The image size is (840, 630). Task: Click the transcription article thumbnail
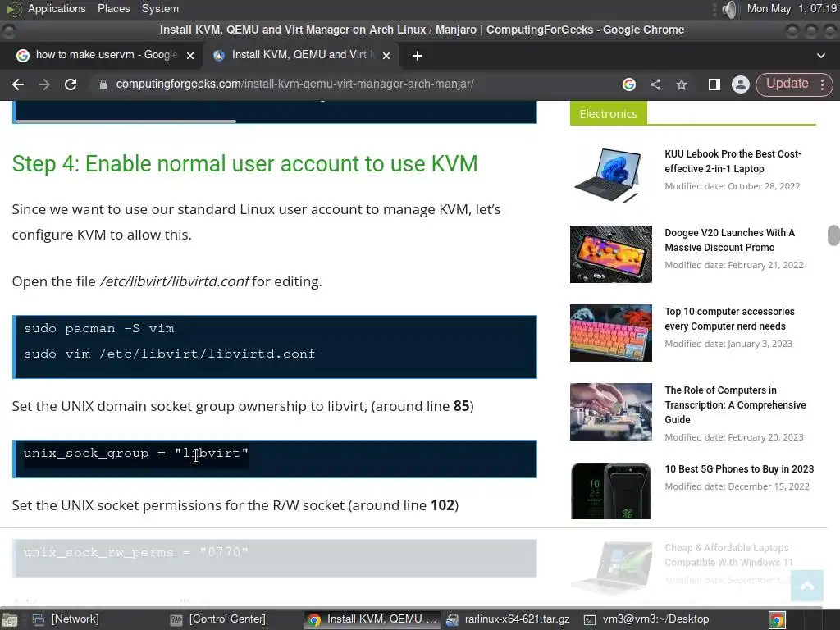610,412
